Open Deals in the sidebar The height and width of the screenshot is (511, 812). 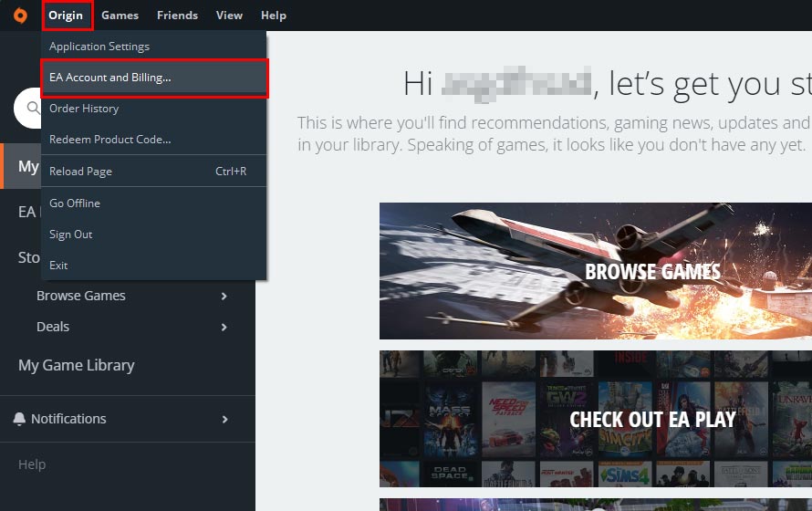(x=53, y=327)
